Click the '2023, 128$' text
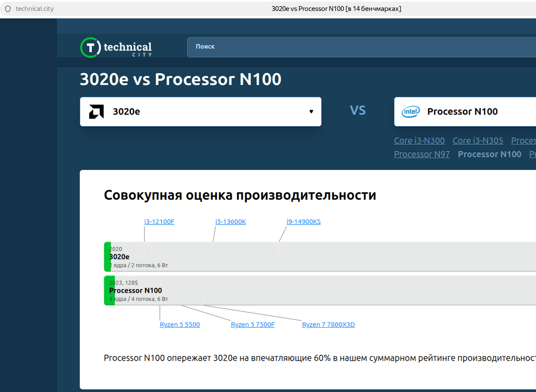 123,283
